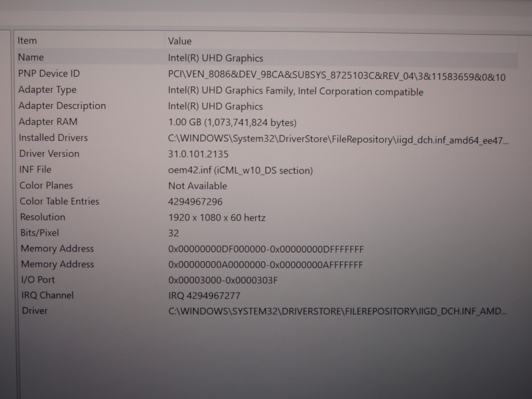Select the Memory Address label for the A0000000 range
532x399 pixels.
[58, 264]
